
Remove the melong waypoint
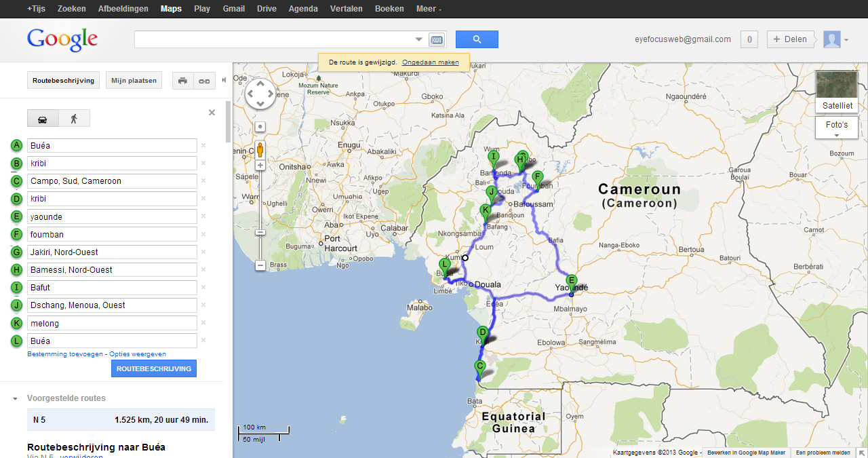point(203,323)
